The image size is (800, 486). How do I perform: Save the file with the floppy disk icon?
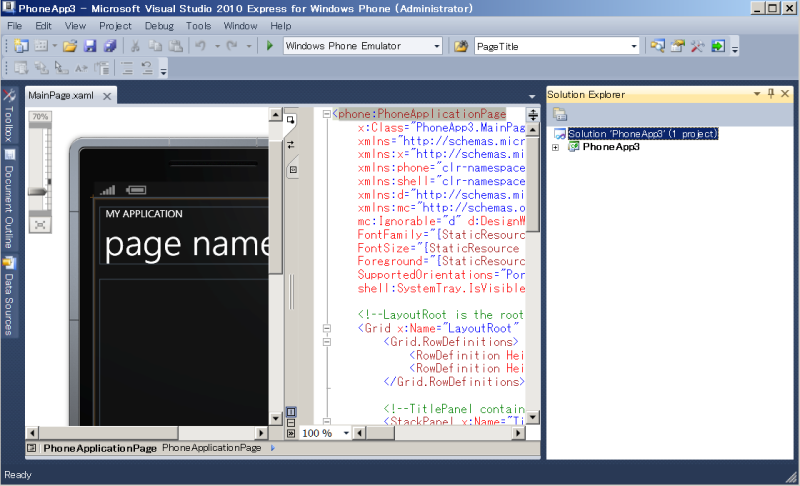90,46
